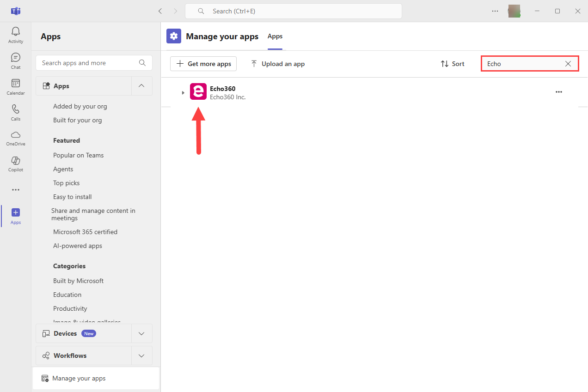The width and height of the screenshot is (588, 392).
Task: Show more apps ellipsis in rail
Action: click(16, 190)
